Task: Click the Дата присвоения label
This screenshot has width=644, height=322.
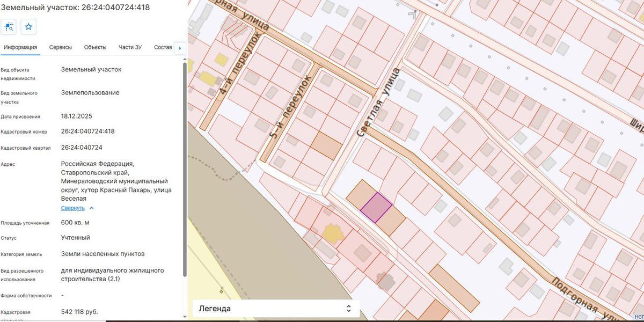Action: 20,116
